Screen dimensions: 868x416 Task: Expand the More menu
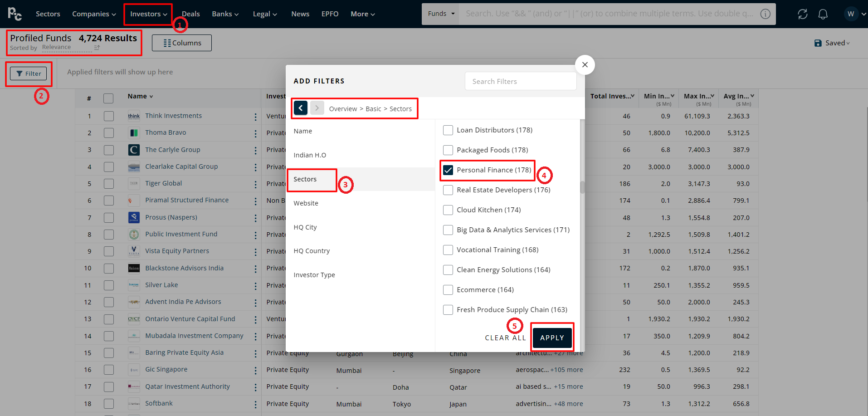pyautogui.click(x=363, y=14)
